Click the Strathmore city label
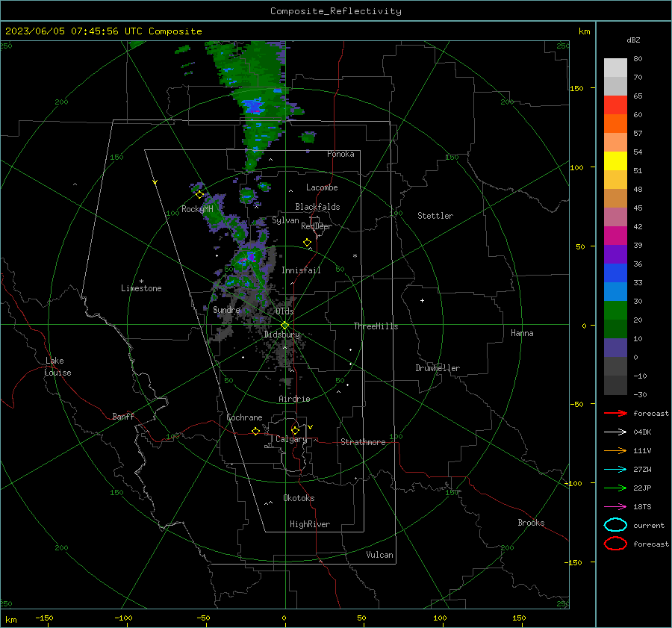Screen dimensions: 672x628 [363, 442]
